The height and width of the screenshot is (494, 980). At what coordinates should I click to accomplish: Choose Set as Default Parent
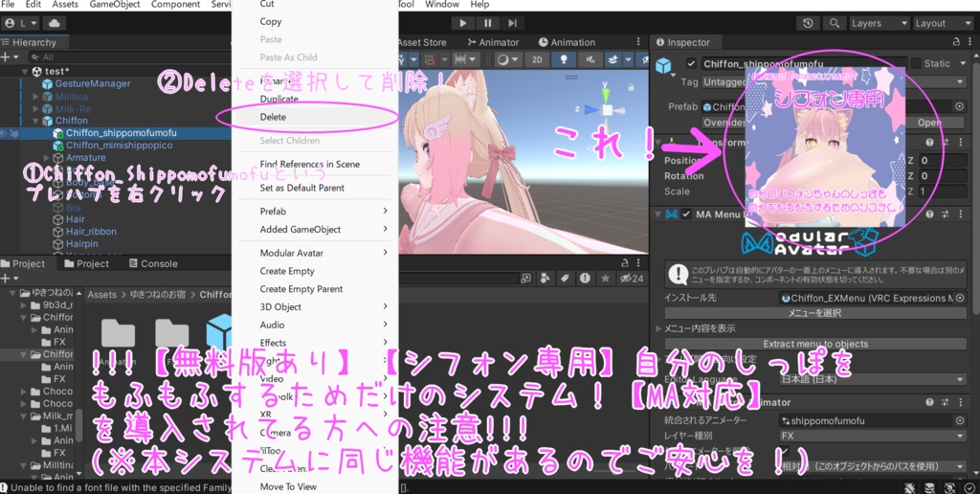[315, 188]
